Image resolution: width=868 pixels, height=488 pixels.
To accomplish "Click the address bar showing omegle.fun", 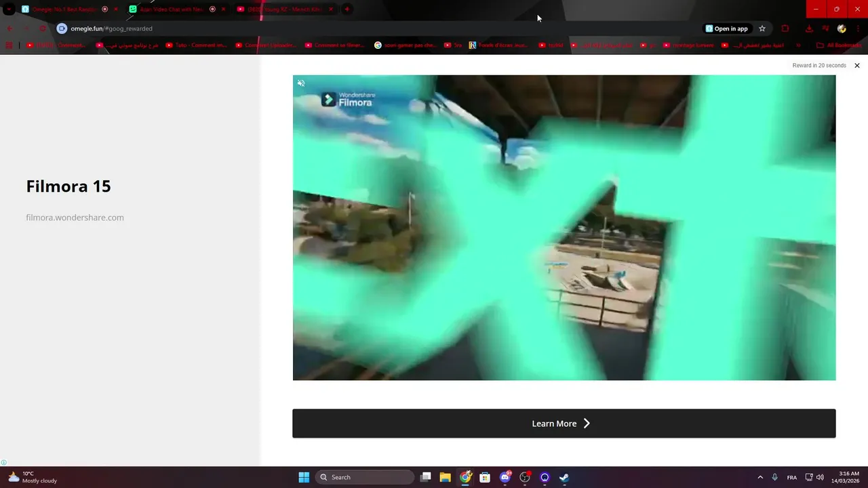I will click(380, 28).
